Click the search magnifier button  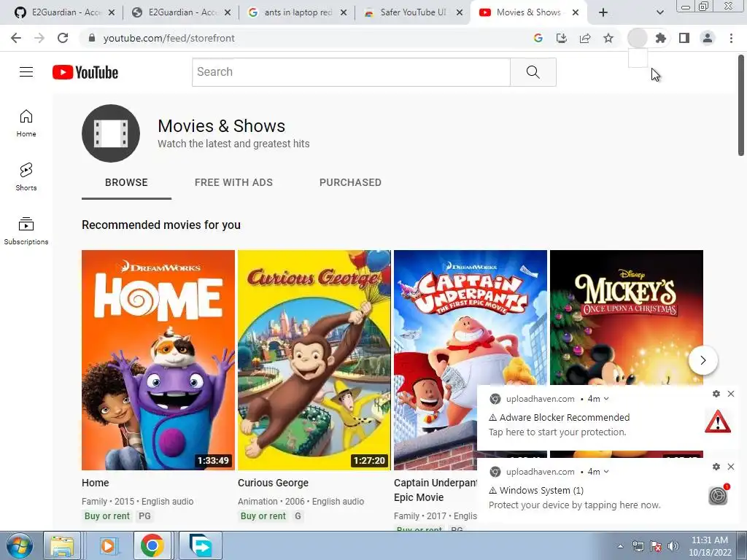(533, 72)
